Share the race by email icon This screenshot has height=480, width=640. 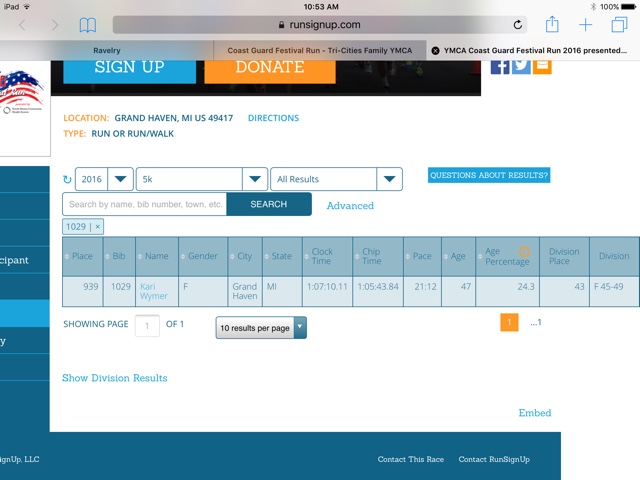click(542, 67)
